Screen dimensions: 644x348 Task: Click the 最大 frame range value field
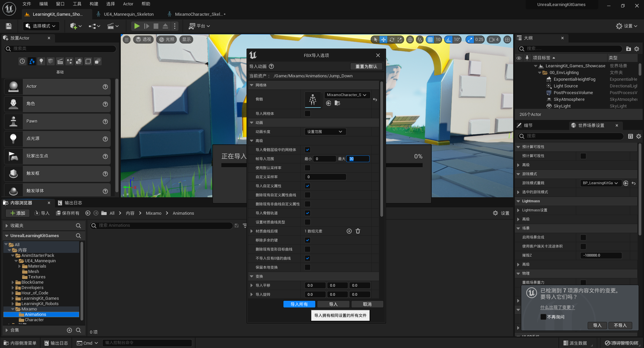[358, 159]
